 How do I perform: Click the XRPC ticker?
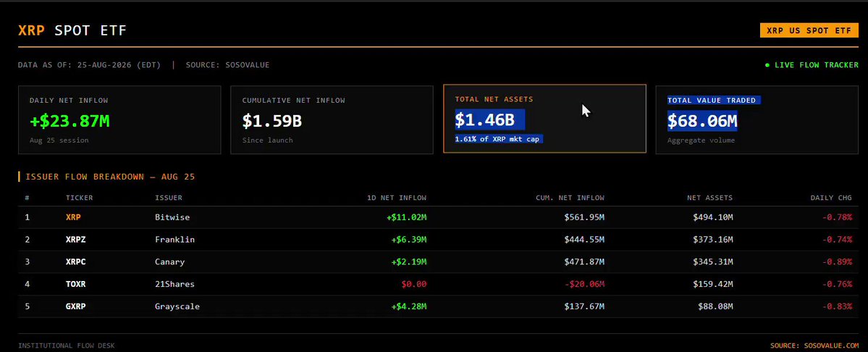point(76,261)
